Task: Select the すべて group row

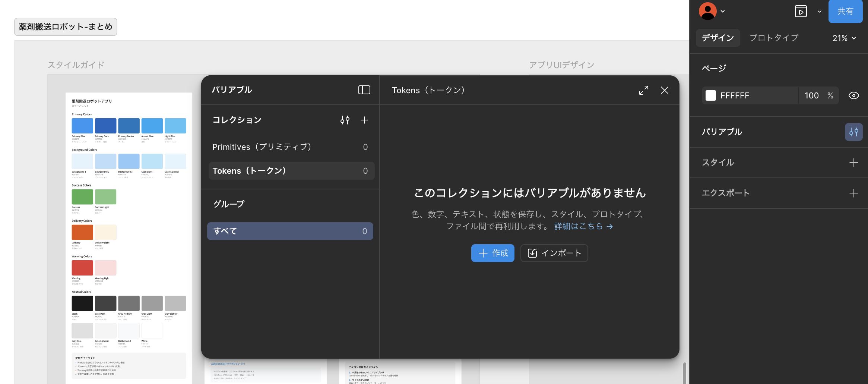Action: click(290, 231)
